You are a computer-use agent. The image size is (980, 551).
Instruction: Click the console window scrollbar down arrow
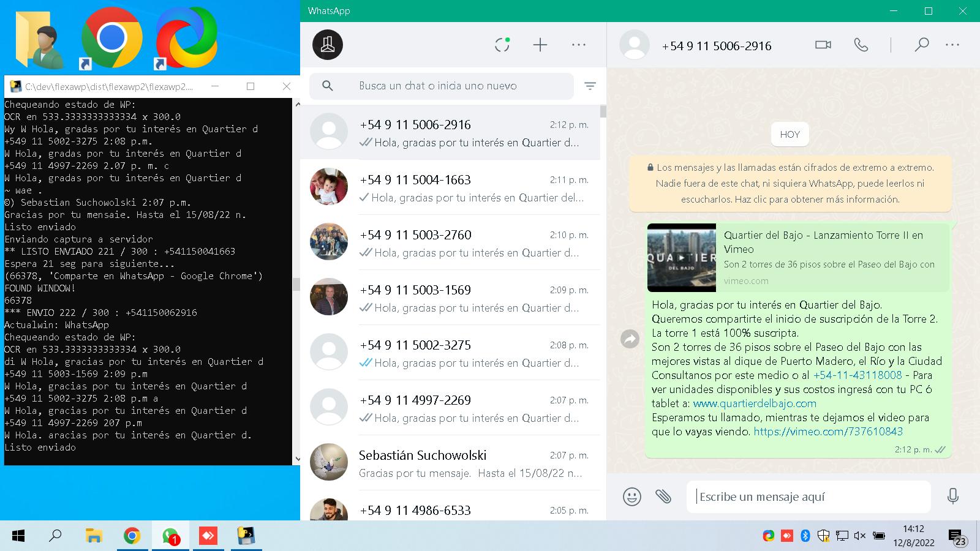(x=297, y=459)
